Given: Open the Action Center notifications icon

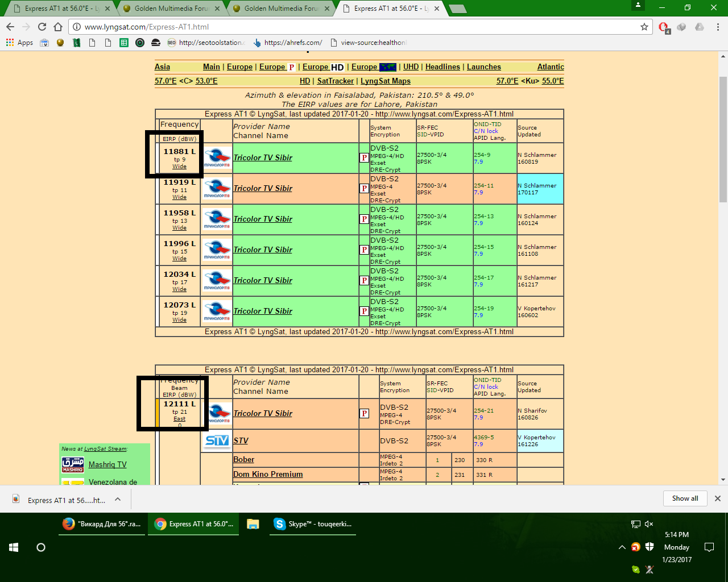Looking at the screenshot, I should (709, 547).
